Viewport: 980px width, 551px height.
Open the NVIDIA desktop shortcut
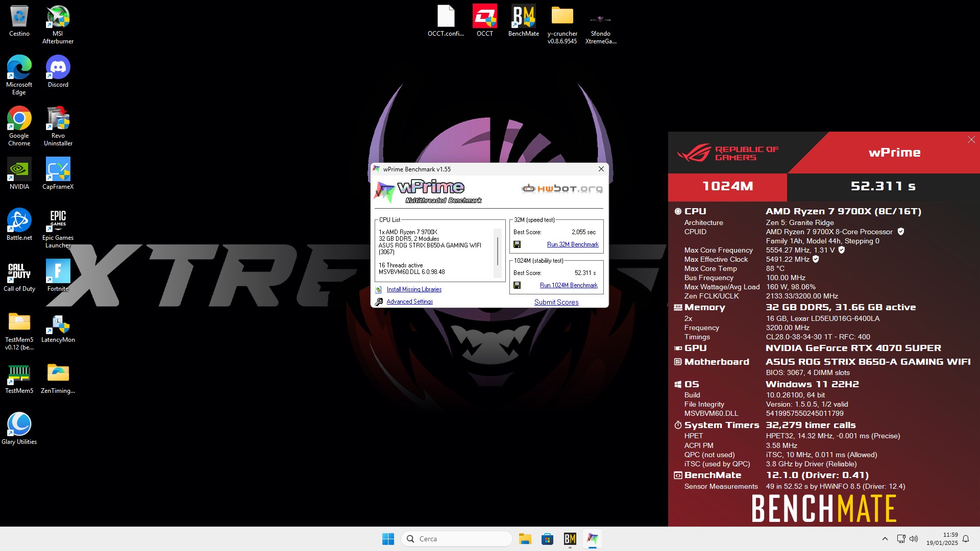(x=19, y=174)
